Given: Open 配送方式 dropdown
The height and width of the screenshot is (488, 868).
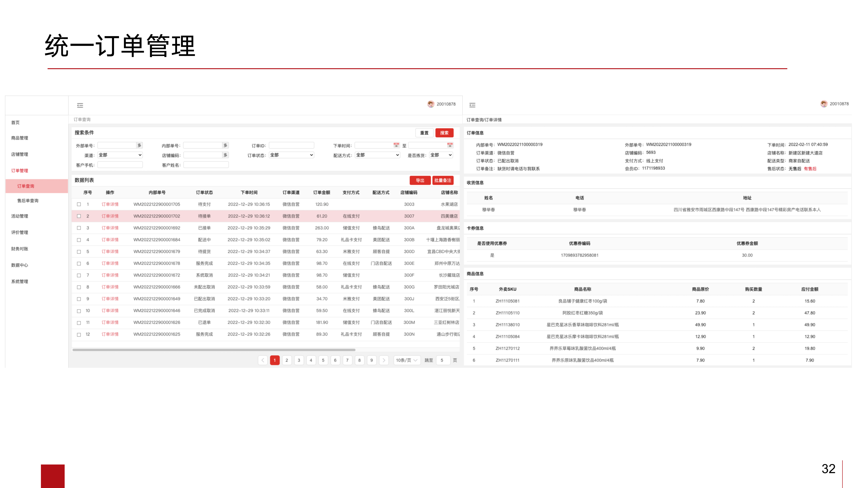Looking at the screenshot, I should click(377, 155).
